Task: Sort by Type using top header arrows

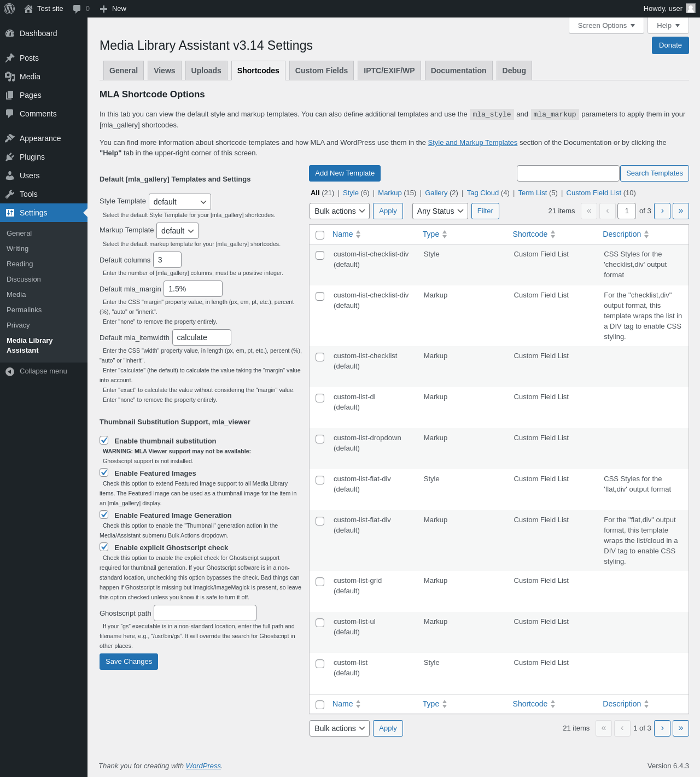Action: click(445, 234)
